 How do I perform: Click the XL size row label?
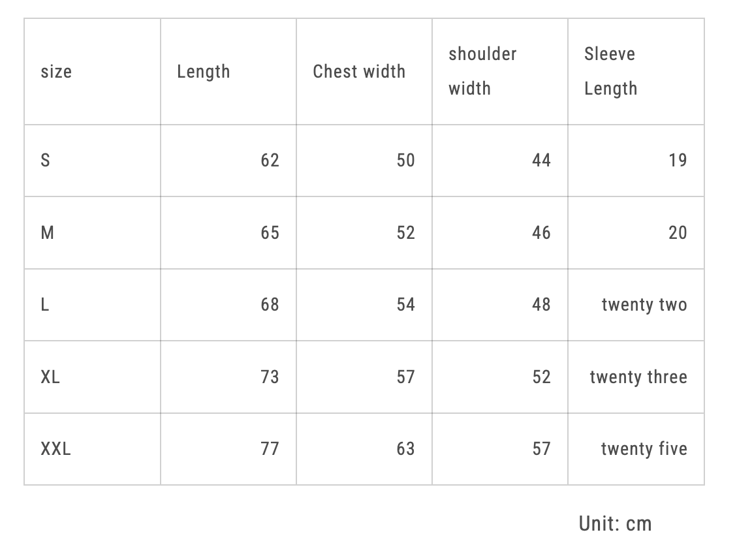50,377
